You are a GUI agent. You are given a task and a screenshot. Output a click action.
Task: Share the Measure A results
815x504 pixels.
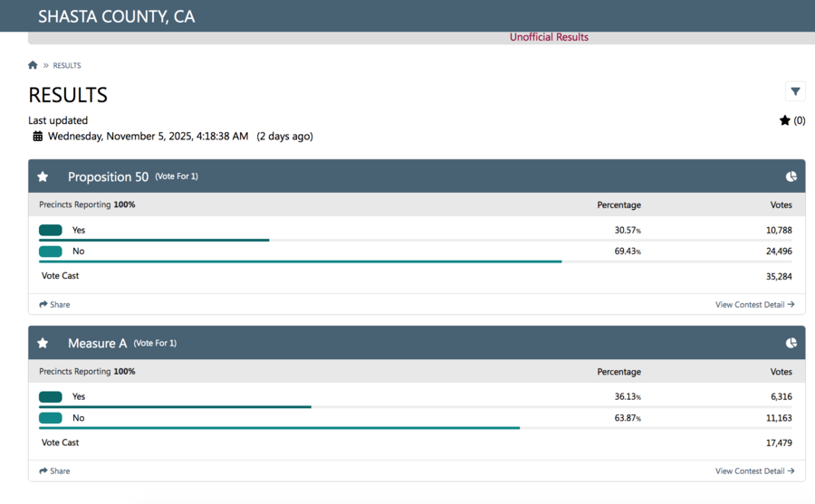54,471
